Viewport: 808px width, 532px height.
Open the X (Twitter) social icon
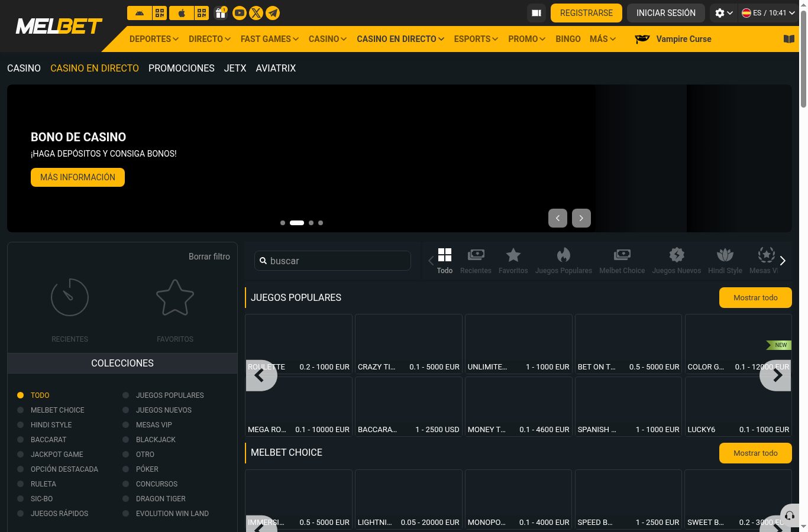coord(256,12)
